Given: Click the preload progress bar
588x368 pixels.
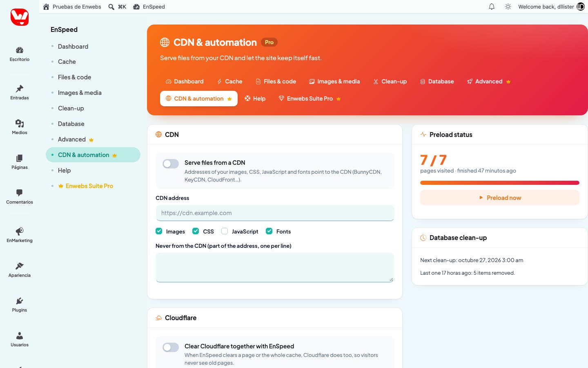Looking at the screenshot, I should coord(500,183).
